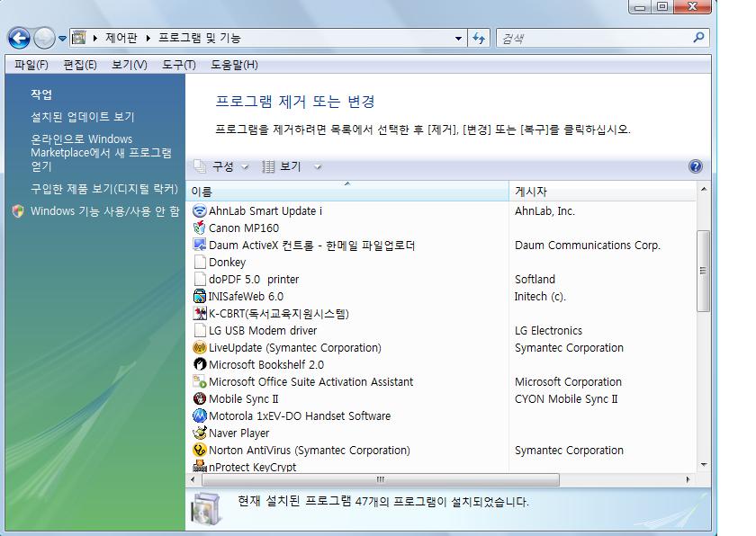Click publisher Daum Communications Corp.
The width and height of the screenshot is (756, 536).
pos(587,246)
